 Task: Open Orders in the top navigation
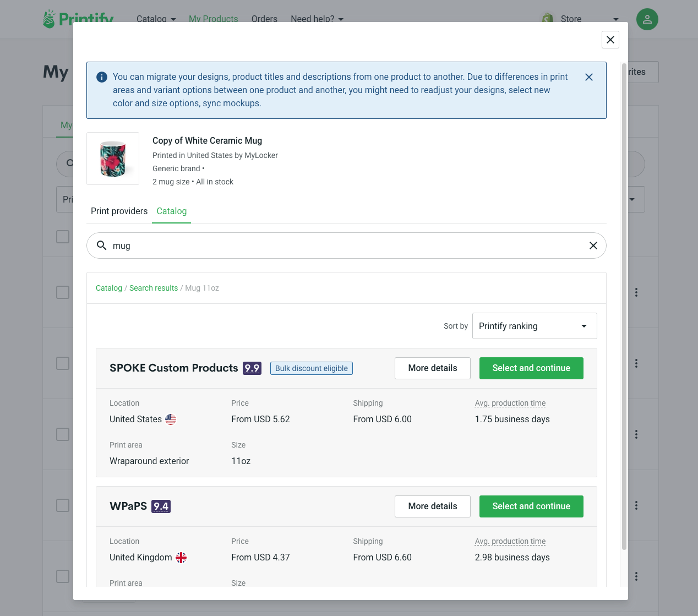point(264,19)
